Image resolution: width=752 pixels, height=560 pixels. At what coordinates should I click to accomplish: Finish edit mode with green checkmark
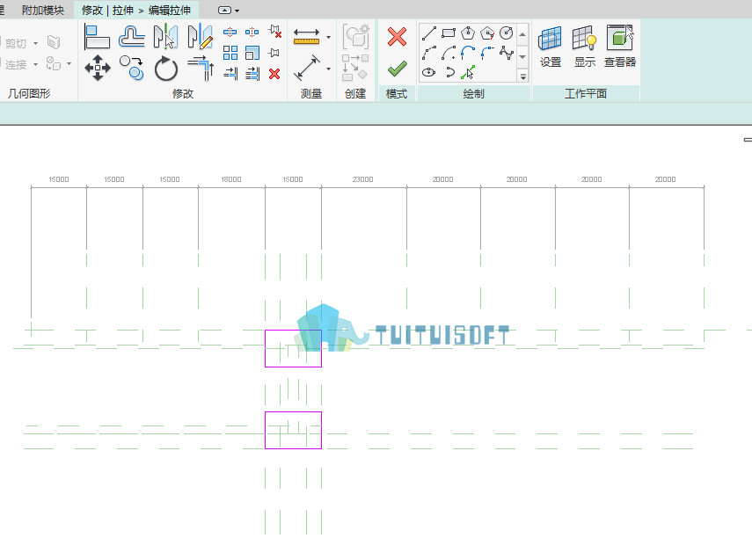397,69
